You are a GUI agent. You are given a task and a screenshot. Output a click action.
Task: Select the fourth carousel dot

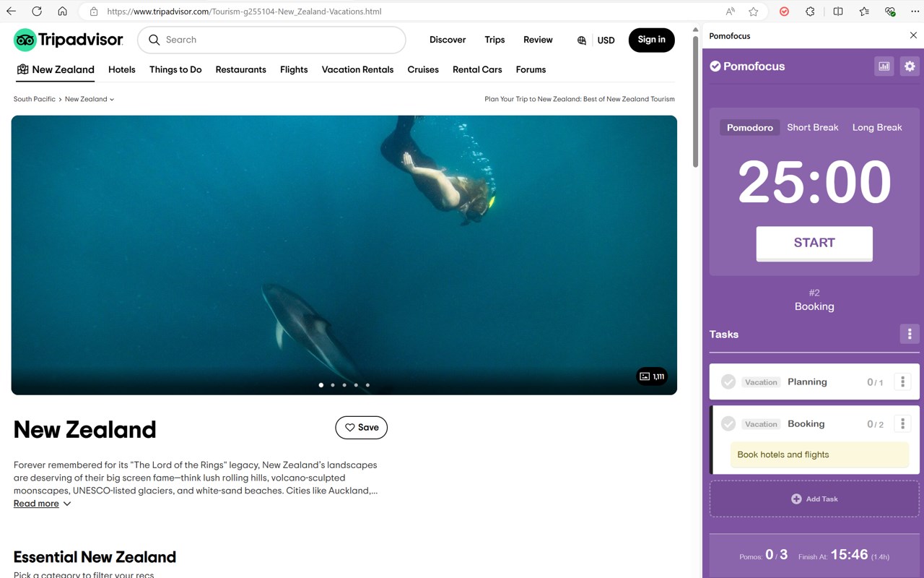(356, 385)
